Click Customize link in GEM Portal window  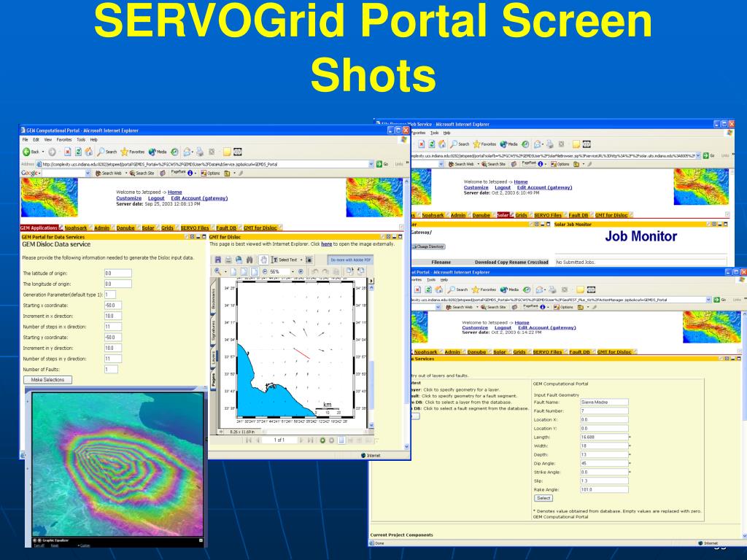[x=128, y=198]
